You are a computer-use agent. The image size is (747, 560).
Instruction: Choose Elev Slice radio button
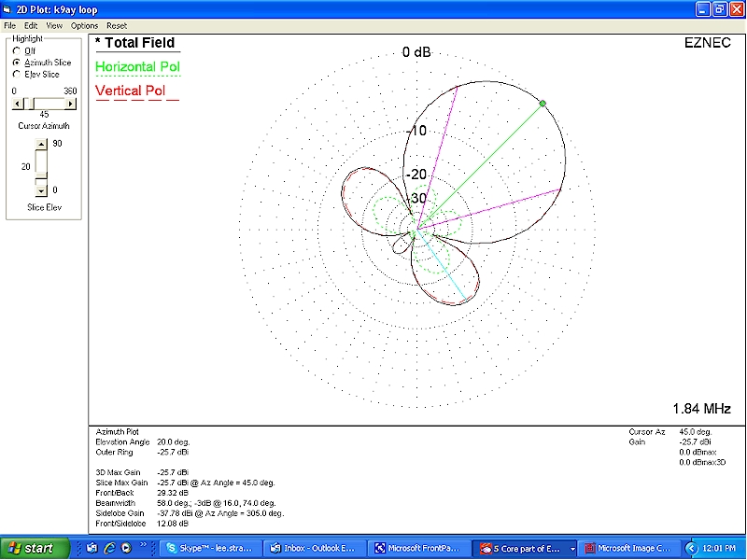[x=17, y=74]
